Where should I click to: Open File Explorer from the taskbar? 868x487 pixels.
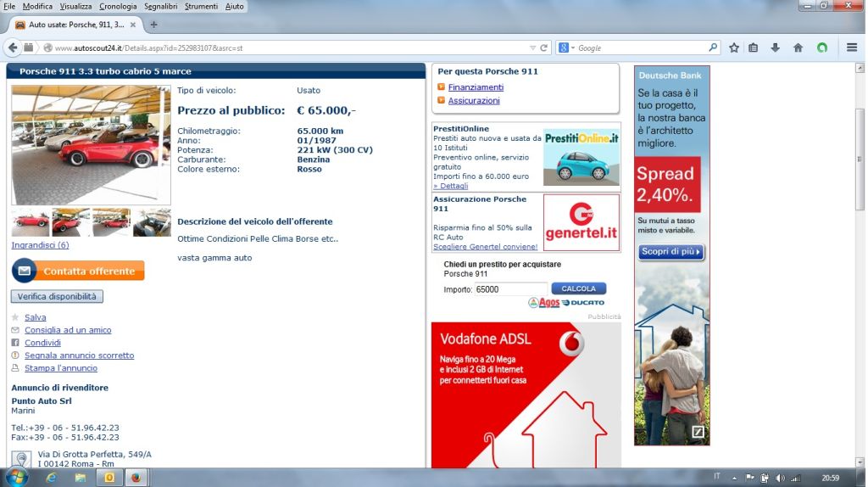coord(81,478)
